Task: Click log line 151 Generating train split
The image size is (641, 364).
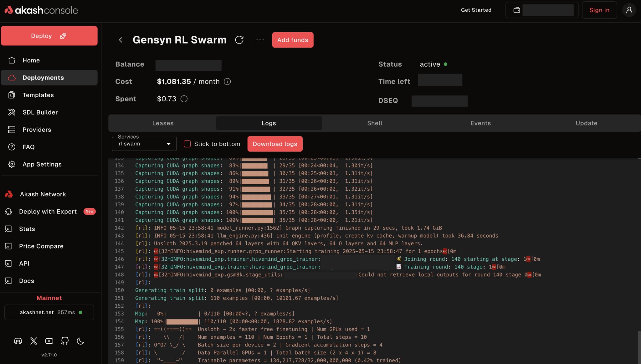Action: (236, 298)
